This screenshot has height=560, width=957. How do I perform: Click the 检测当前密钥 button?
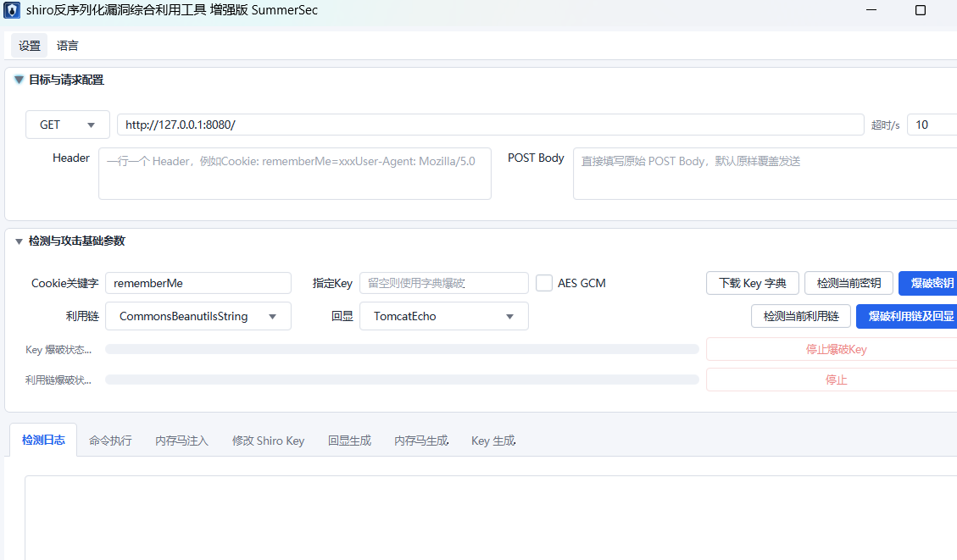849,283
